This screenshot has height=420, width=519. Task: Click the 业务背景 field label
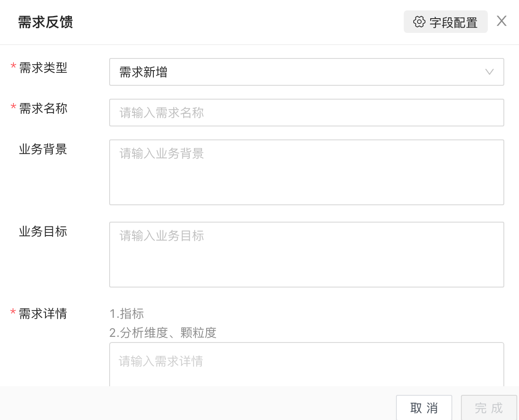tap(43, 149)
